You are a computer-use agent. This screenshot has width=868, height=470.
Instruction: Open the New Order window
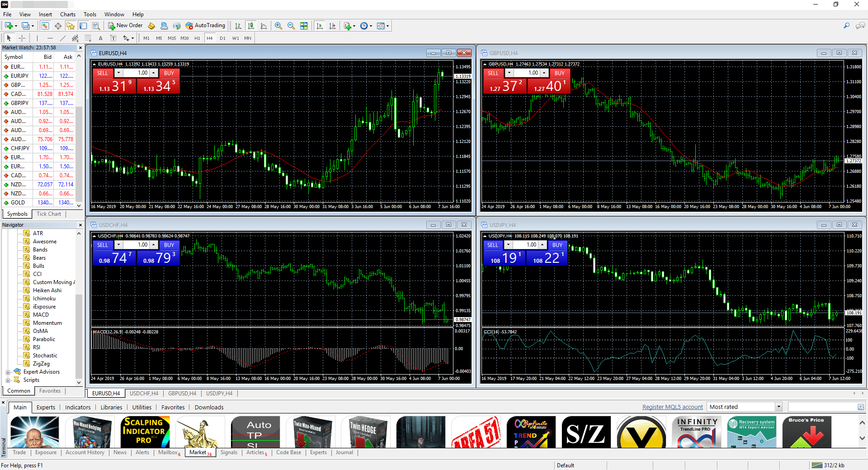(125, 26)
